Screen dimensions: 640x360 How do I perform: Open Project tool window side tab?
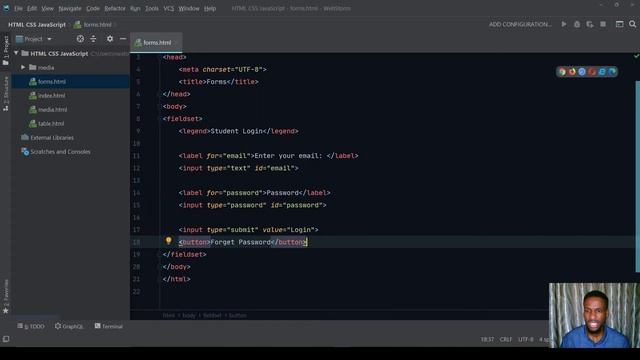pos(6,50)
